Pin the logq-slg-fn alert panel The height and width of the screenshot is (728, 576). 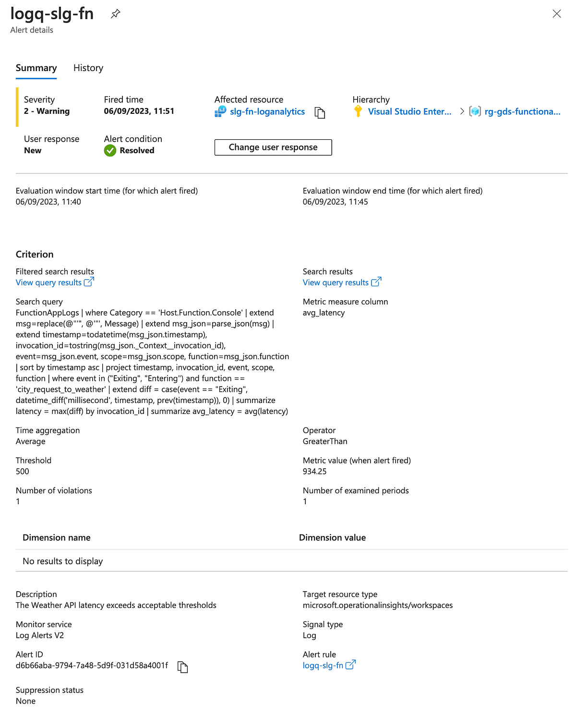pyautogui.click(x=115, y=14)
